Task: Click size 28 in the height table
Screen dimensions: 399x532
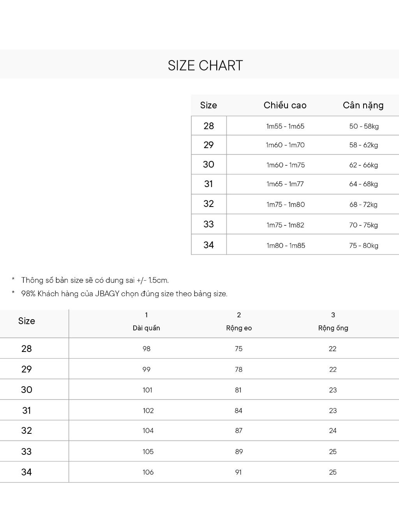Action: 209,126
